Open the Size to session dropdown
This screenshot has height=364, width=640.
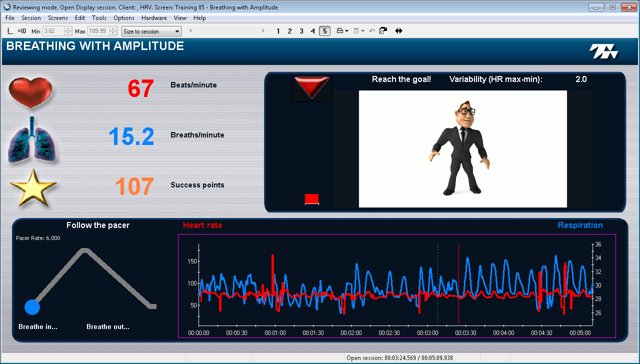click(151, 31)
